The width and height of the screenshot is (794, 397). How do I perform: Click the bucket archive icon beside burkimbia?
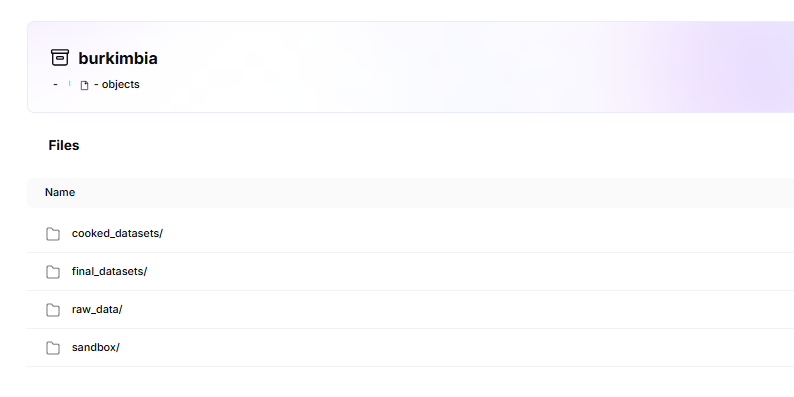[x=60, y=58]
